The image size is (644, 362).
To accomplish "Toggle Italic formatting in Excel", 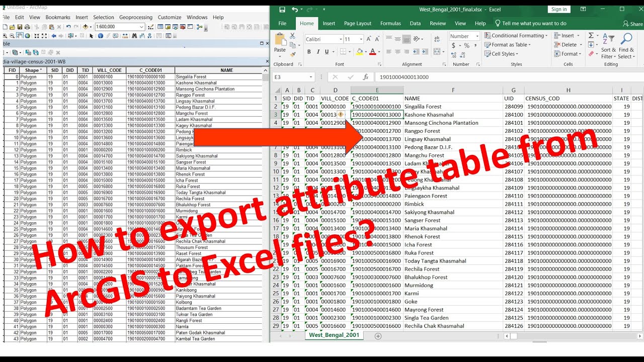I will pyautogui.click(x=318, y=52).
